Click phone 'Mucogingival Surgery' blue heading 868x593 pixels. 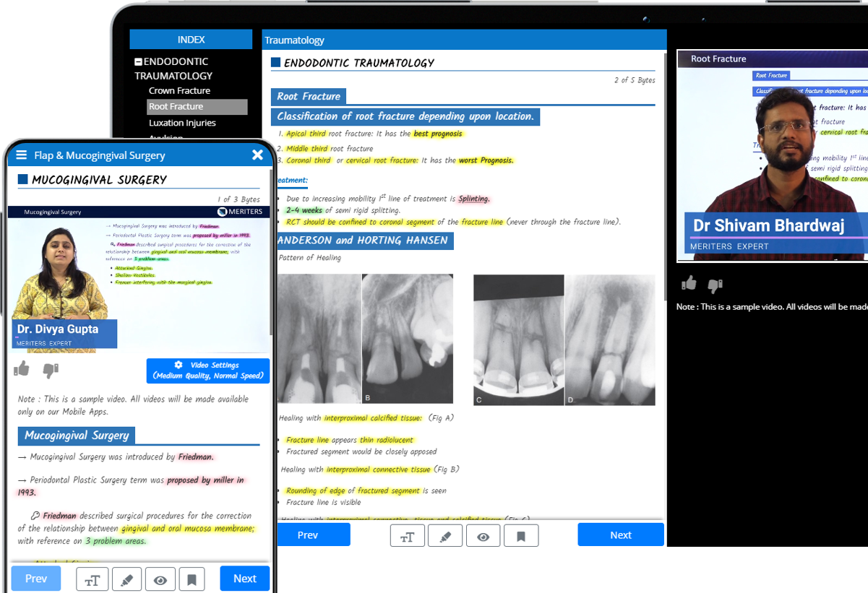77,436
